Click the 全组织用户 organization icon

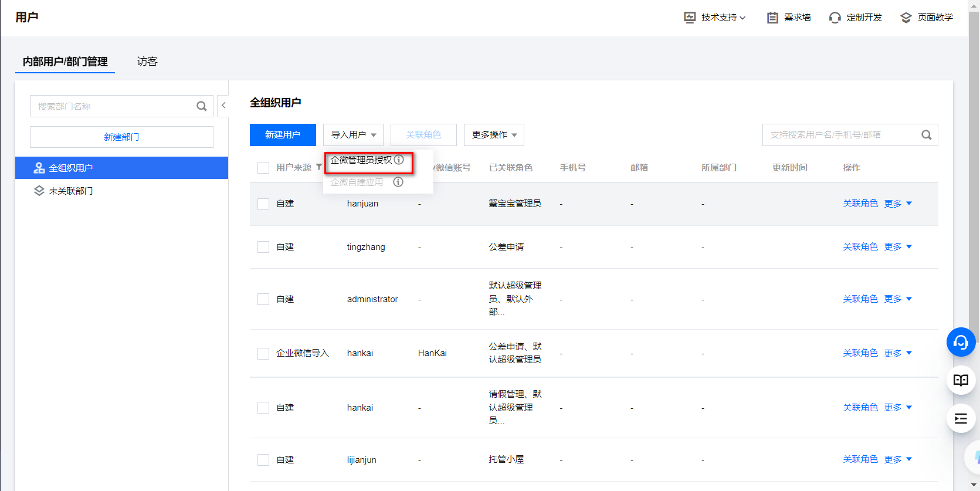39,168
